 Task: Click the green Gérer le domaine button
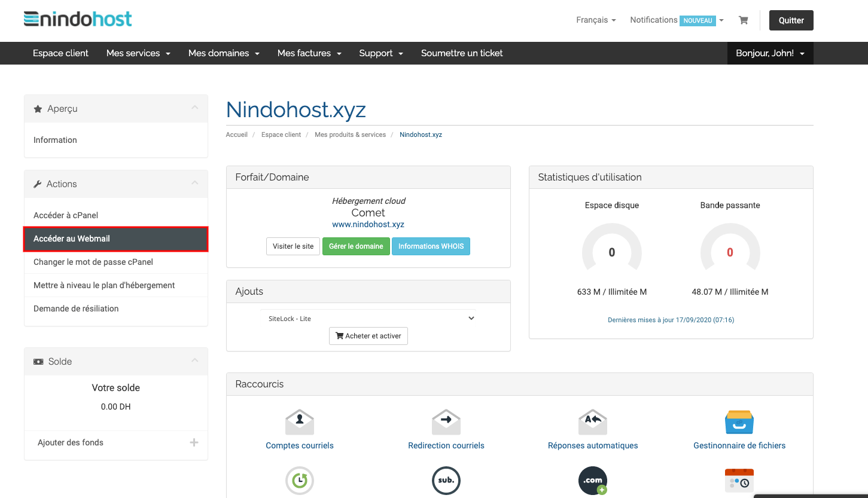point(356,246)
